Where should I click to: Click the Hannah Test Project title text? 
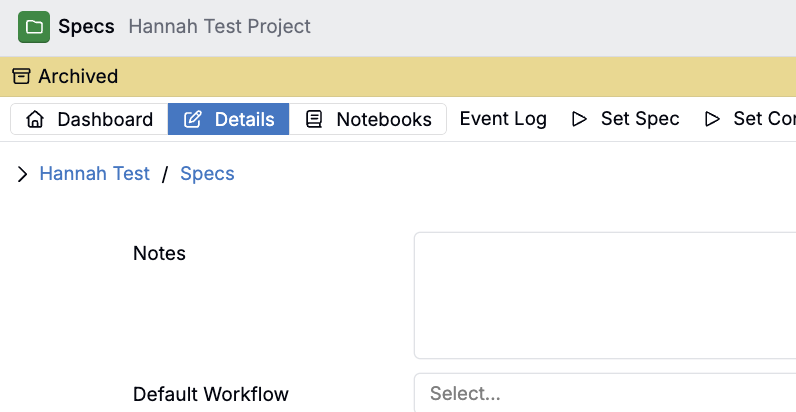[x=219, y=26]
